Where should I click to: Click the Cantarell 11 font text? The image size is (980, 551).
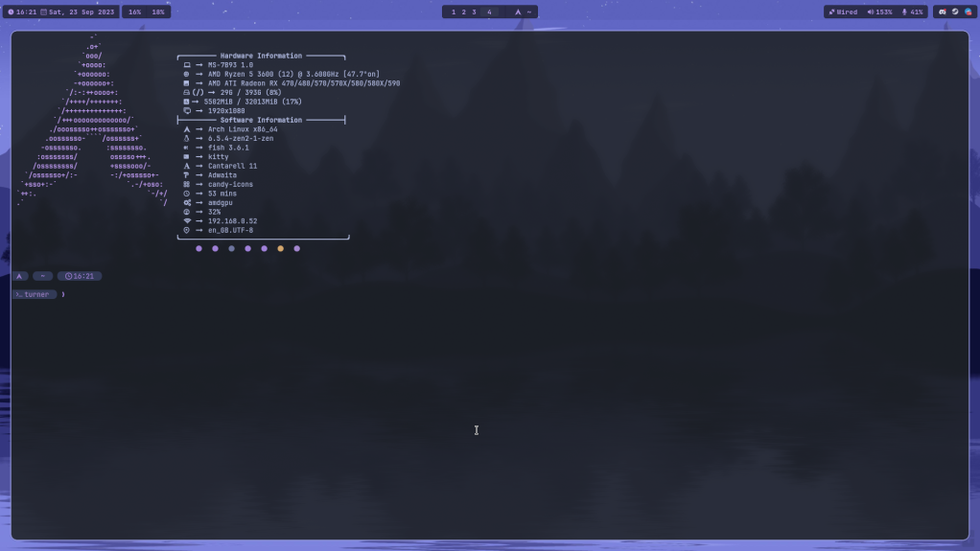pyautogui.click(x=232, y=166)
